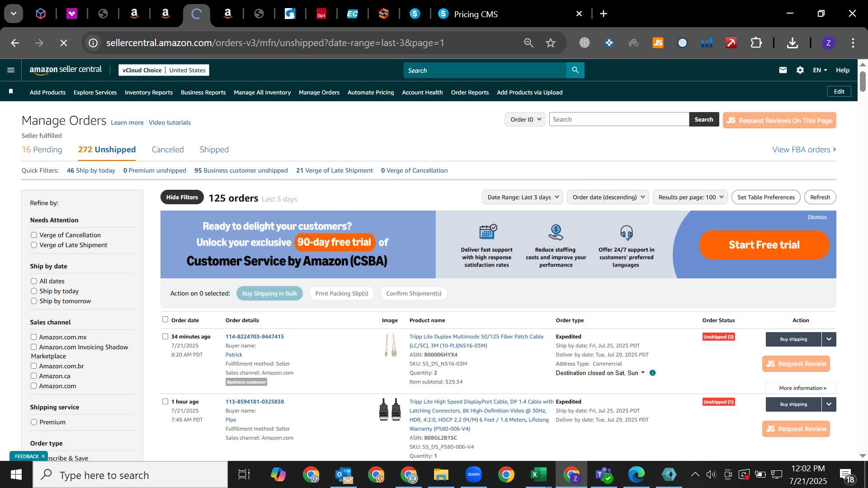The height and width of the screenshot is (488, 868).
Task: Select All dates radio option
Action: click(x=34, y=281)
